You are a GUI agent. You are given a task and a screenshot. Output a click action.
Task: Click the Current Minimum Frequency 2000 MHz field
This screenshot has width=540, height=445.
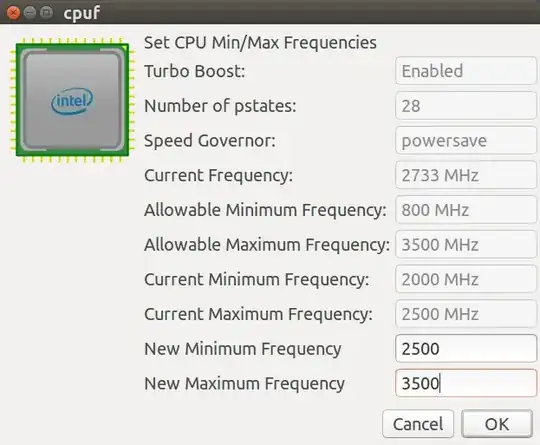pos(466,279)
